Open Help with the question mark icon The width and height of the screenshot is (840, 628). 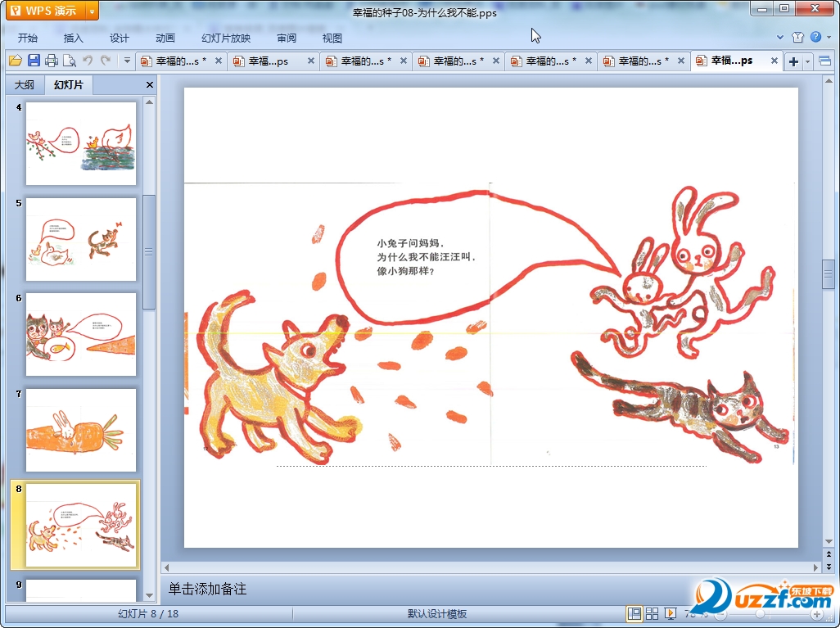point(816,37)
